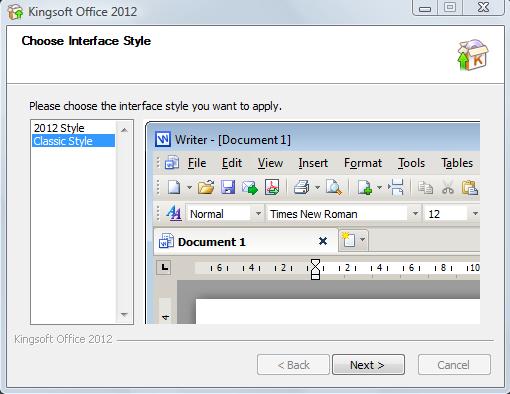Click the ruler indent hourglass marker
This screenshot has height=394, width=510.
(315, 269)
